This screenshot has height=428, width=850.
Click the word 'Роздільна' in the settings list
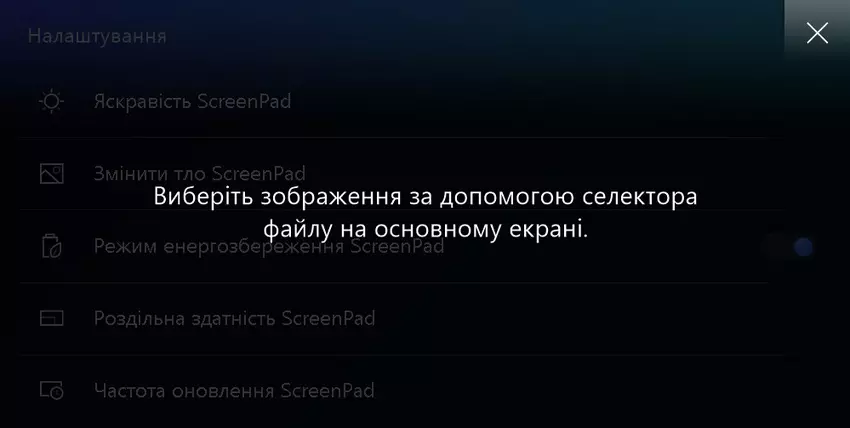click(139, 319)
